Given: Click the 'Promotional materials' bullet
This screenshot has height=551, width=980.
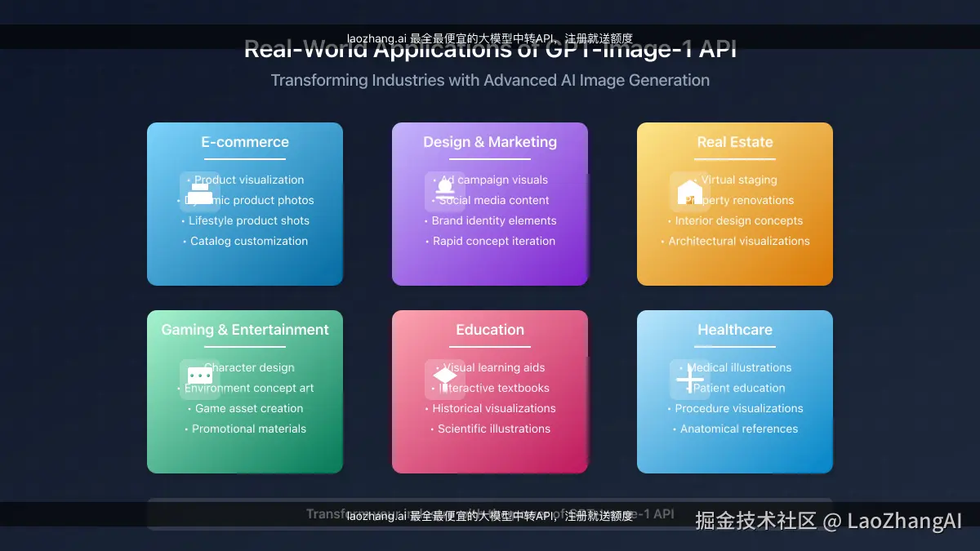Looking at the screenshot, I should [245, 429].
